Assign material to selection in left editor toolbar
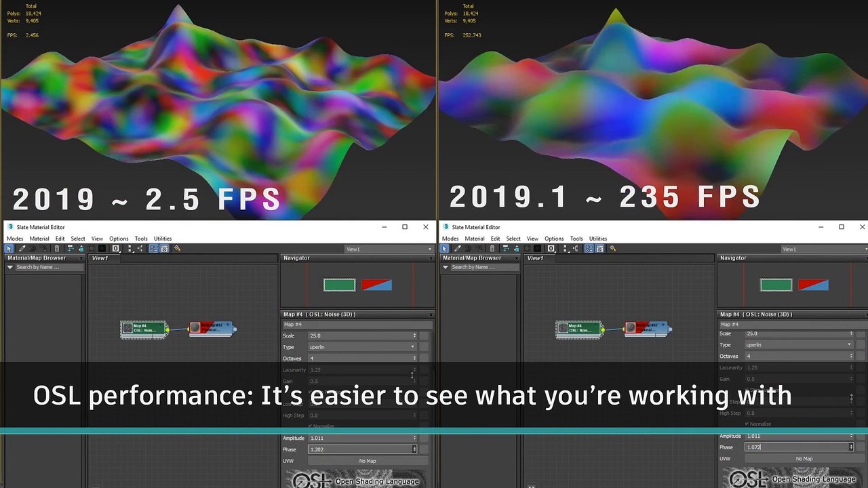 [43, 249]
